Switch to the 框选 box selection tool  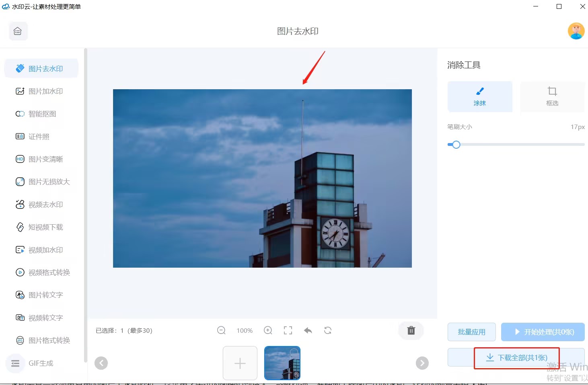coord(552,96)
